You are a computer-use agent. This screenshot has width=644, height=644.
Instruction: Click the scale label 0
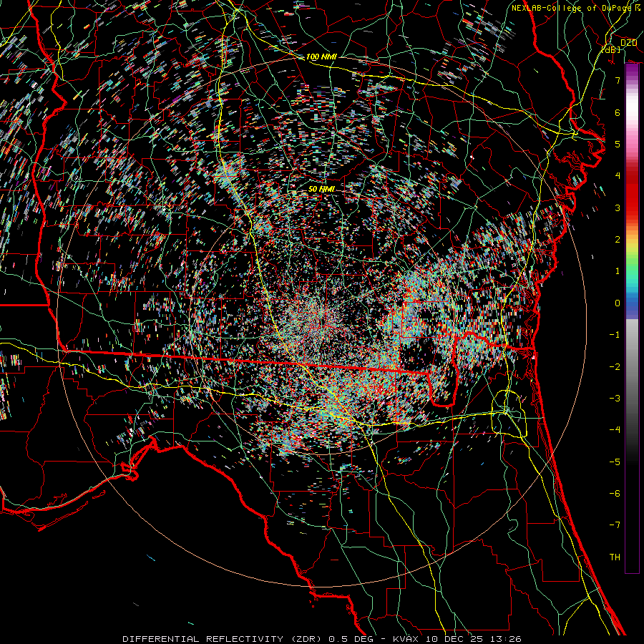tap(618, 303)
